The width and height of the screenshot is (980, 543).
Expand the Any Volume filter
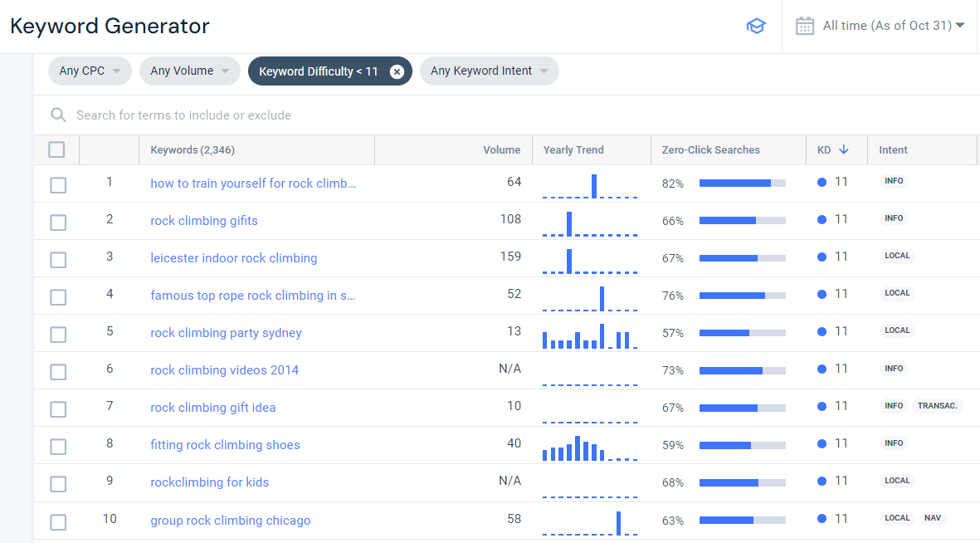click(x=189, y=71)
